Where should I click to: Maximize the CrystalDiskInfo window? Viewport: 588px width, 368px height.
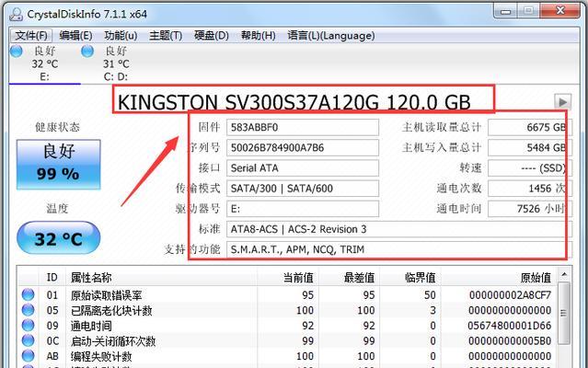[x=528, y=11]
